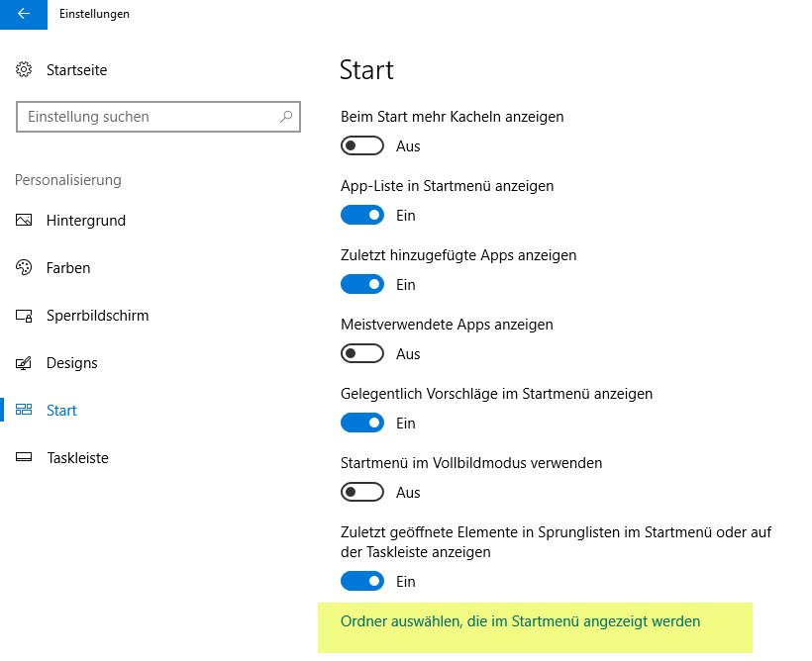
Task: Click the Sperrbildschirm monitor icon
Action: 25,316
